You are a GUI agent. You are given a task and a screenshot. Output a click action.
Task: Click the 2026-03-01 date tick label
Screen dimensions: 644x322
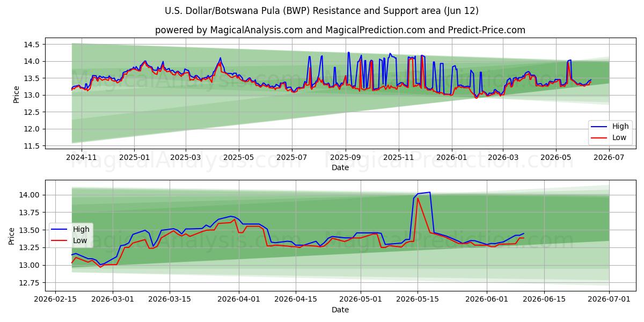tap(113, 299)
